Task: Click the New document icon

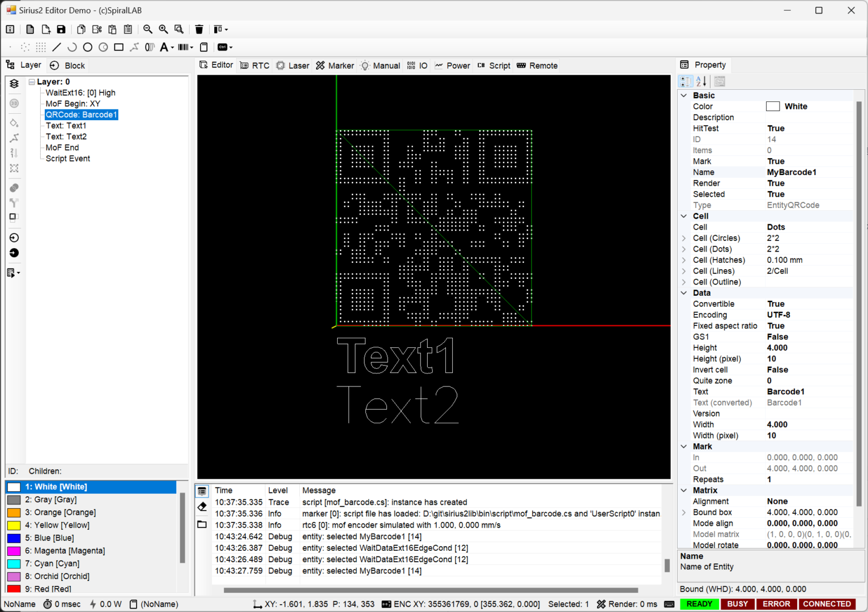Action: pyautogui.click(x=30, y=29)
